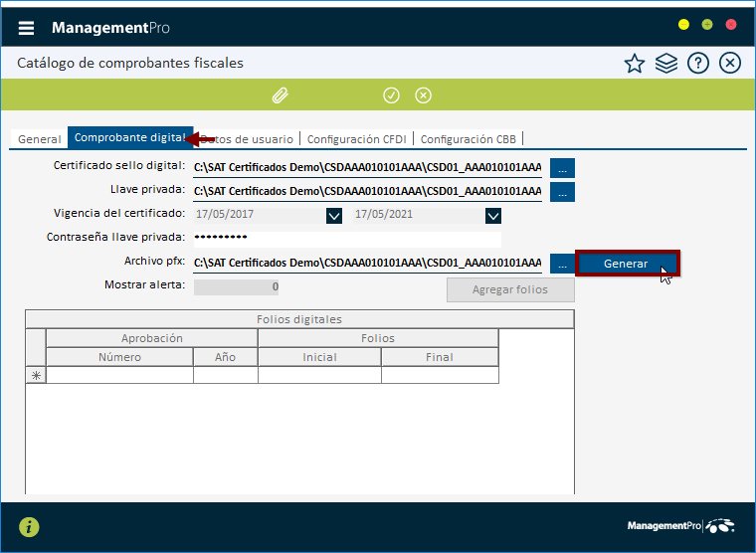Click the empty Final cell in new row

pyautogui.click(x=440, y=376)
